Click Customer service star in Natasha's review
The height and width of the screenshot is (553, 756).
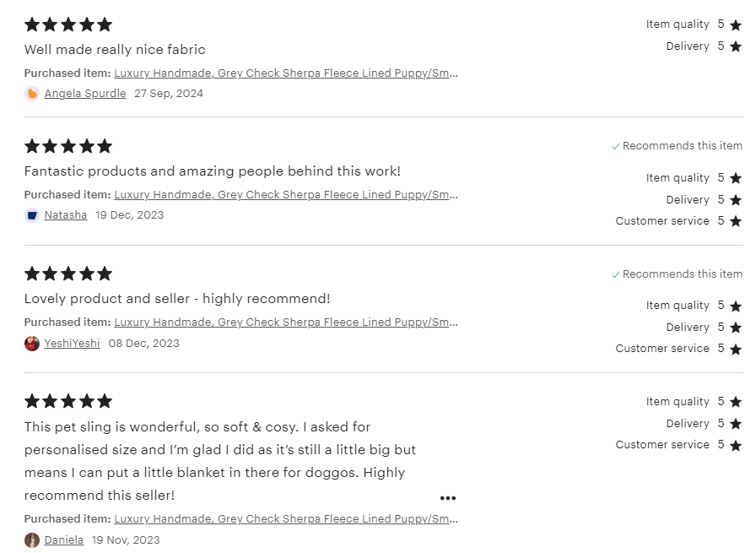tap(736, 221)
